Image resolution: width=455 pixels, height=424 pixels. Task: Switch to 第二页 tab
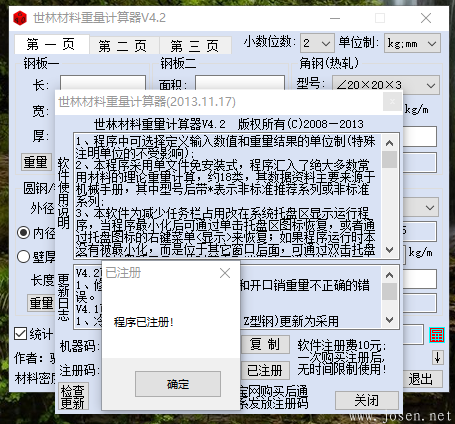123,46
